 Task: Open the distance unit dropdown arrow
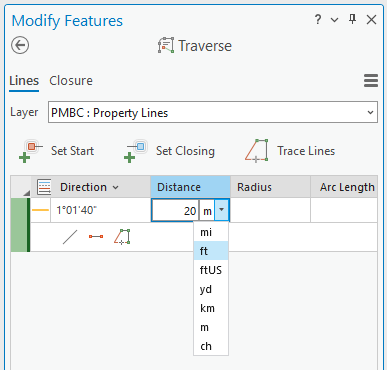point(222,210)
